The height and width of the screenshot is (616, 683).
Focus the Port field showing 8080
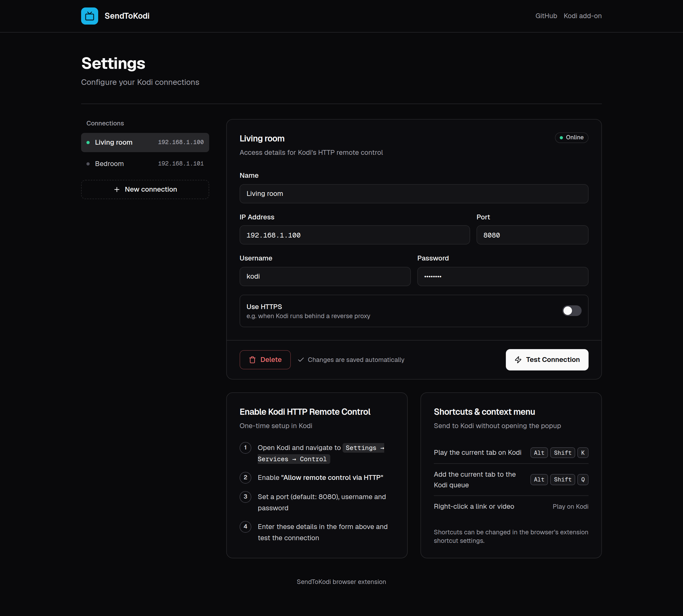[532, 235]
